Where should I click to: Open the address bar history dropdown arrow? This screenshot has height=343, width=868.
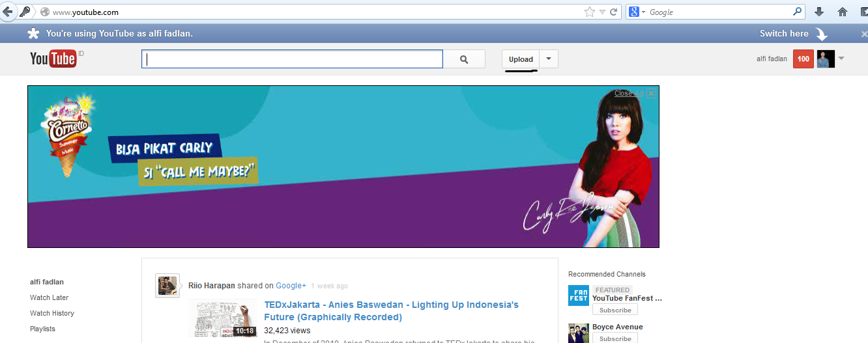[x=602, y=12]
